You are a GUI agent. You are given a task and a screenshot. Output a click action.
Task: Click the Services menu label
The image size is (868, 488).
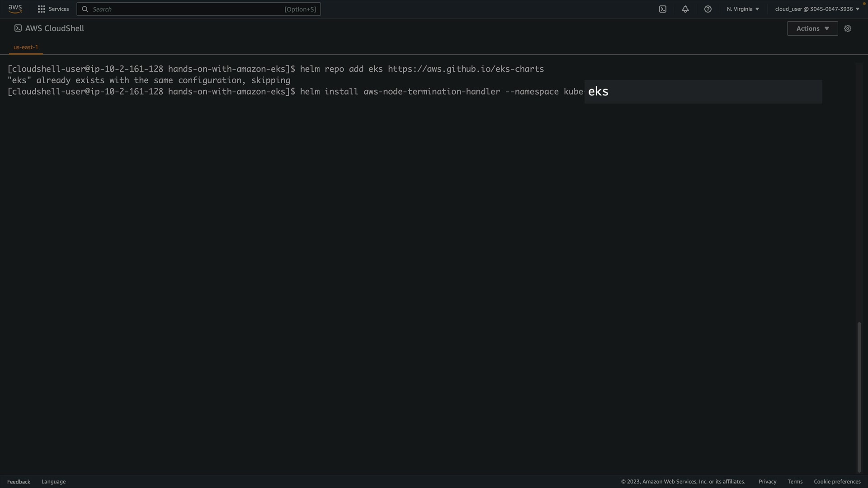click(59, 9)
